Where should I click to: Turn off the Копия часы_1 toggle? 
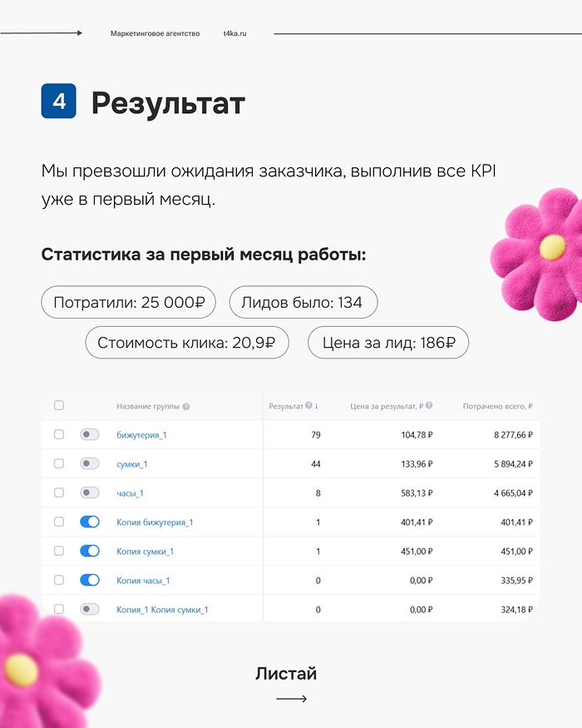(90, 580)
